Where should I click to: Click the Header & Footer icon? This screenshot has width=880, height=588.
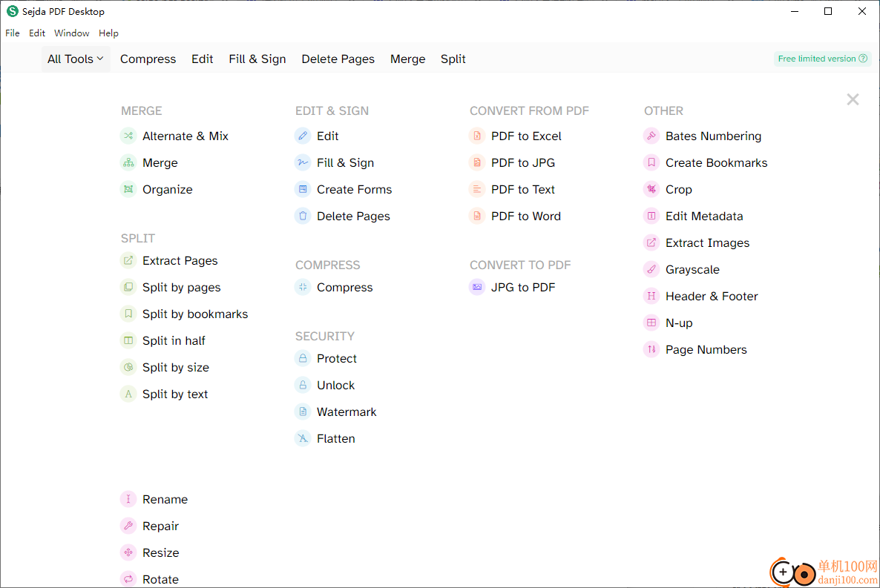tap(651, 296)
